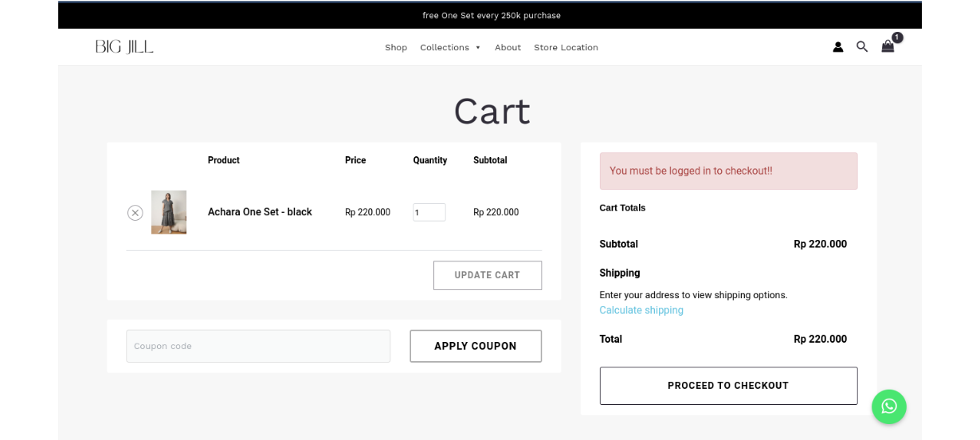The image size is (980, 440).
Task: Click the free One Set promo banner
Action: pos(491,15)
